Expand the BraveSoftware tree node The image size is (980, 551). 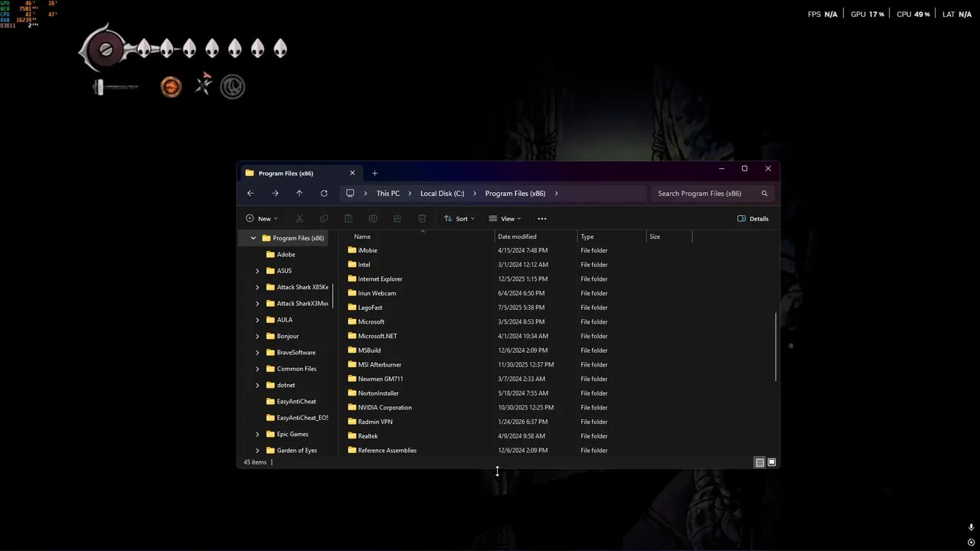258,353
